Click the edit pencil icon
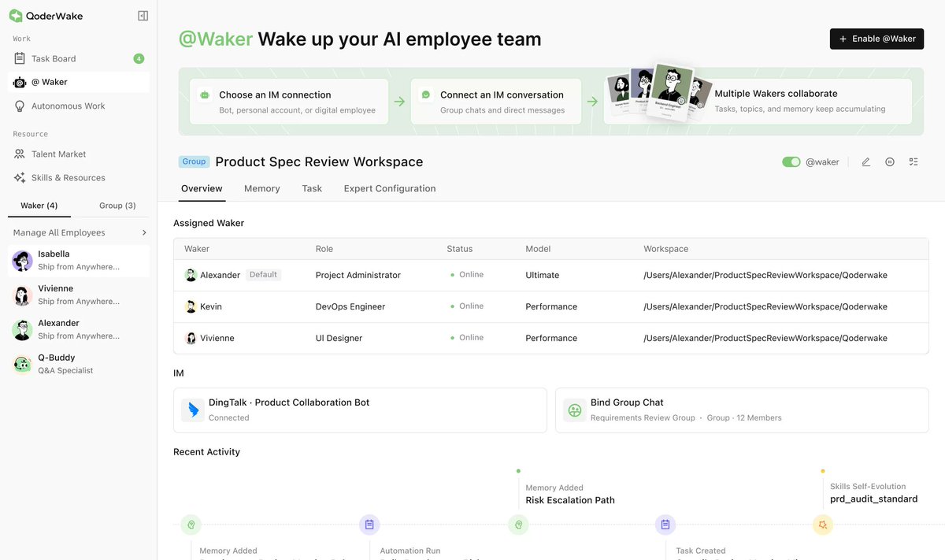The width and height of the screenshot is (945, 560). click(865, 161)
